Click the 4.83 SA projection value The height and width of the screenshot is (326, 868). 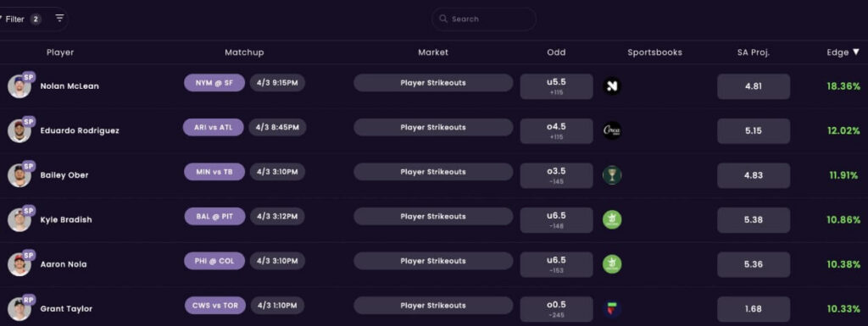(x=754, y=175)
